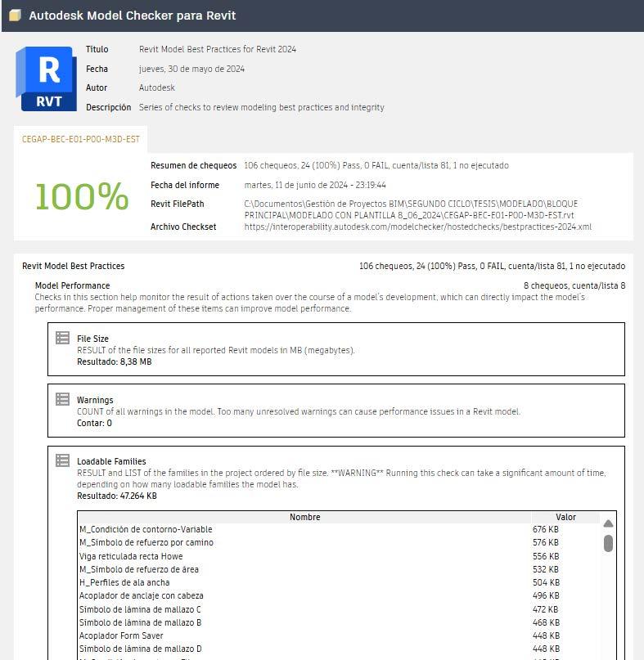Click the Valor column header

[565, 518]
